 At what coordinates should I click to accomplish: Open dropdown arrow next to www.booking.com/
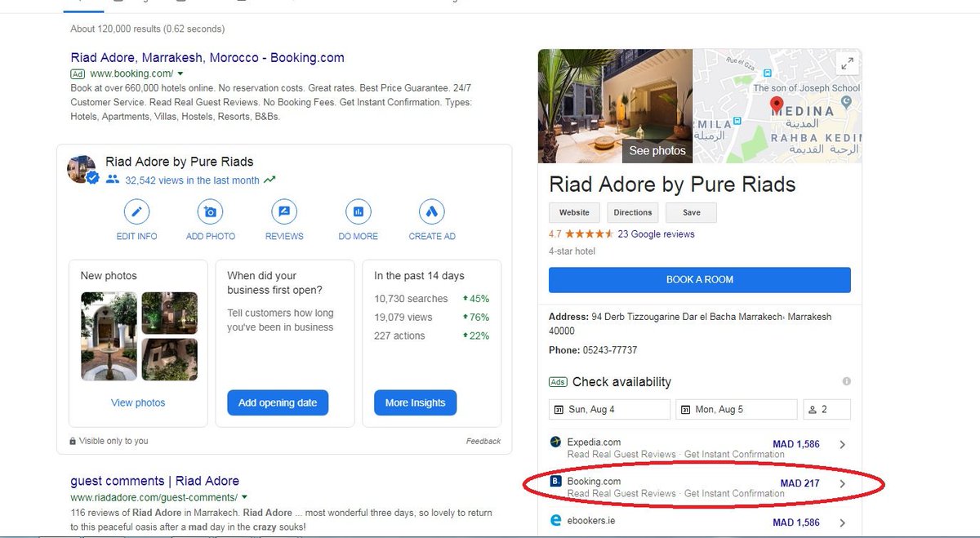[x=180, y=74]
